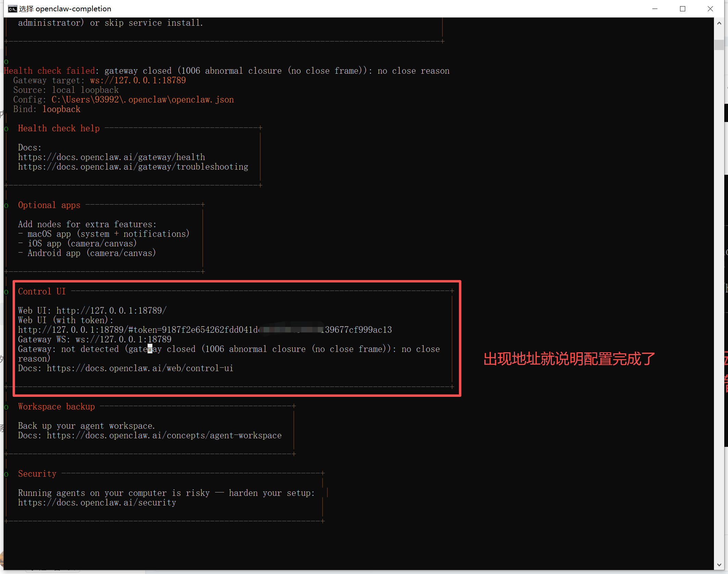Click the Control UI section heading
This screenshot has width=728, height=574.
[42, 292]
